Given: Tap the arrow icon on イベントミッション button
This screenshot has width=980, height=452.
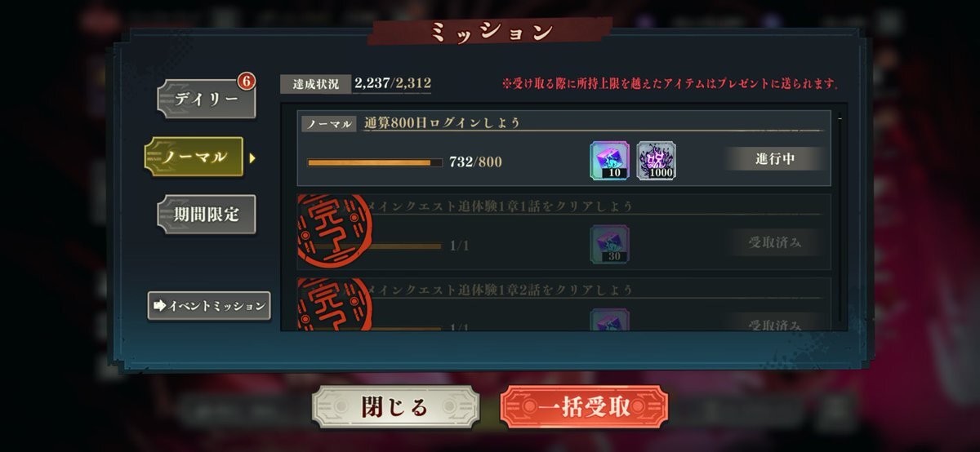Looking at the screenshot, I should pyautogui.click(x=160, y=306).
